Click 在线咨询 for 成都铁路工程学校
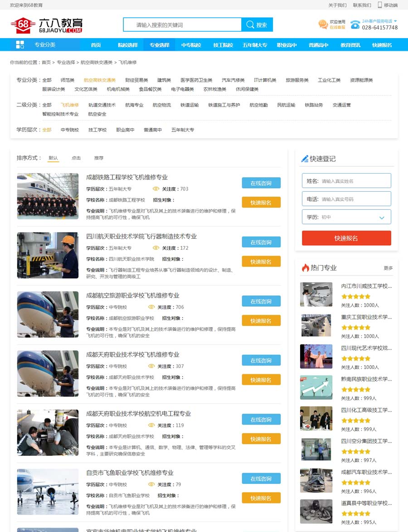The image size is (408, 532). (x=261, y=183)
